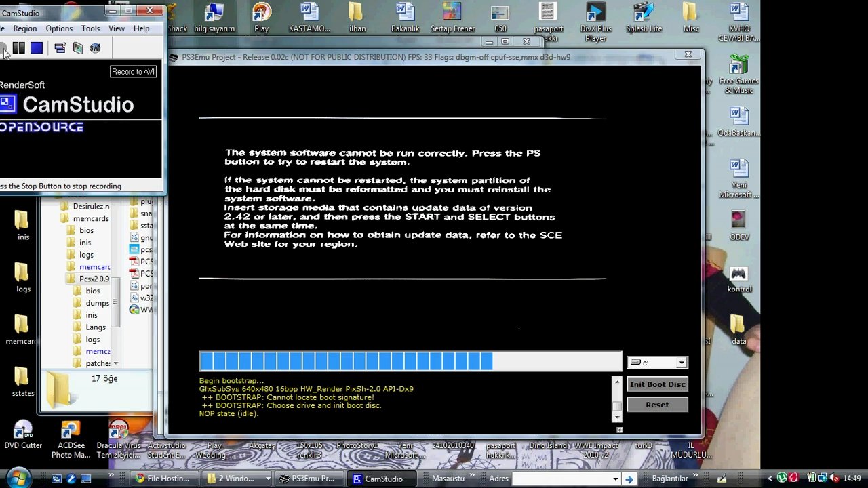The height and width of the screenshot is (488, 868).
Task: Select ilhan folder on desktop
Action: (357, 18)
